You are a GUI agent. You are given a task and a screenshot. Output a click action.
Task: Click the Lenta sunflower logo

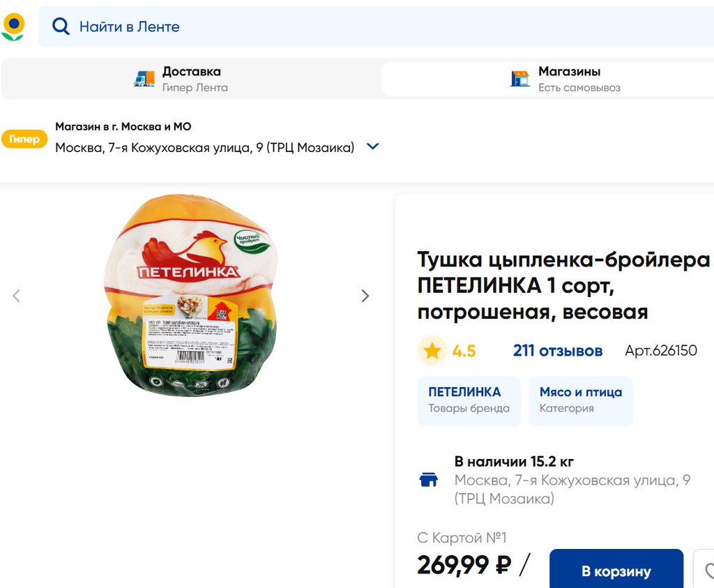[13, 27]
